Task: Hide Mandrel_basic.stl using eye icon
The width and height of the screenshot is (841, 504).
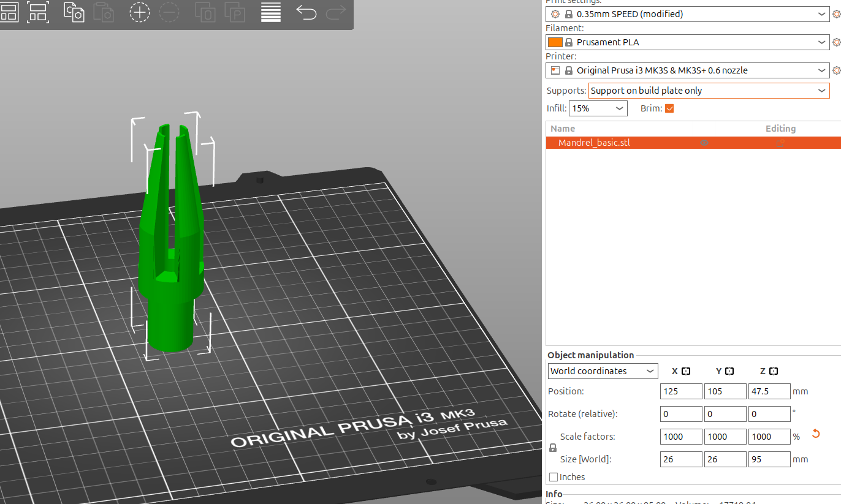Action: pos(704,143)
